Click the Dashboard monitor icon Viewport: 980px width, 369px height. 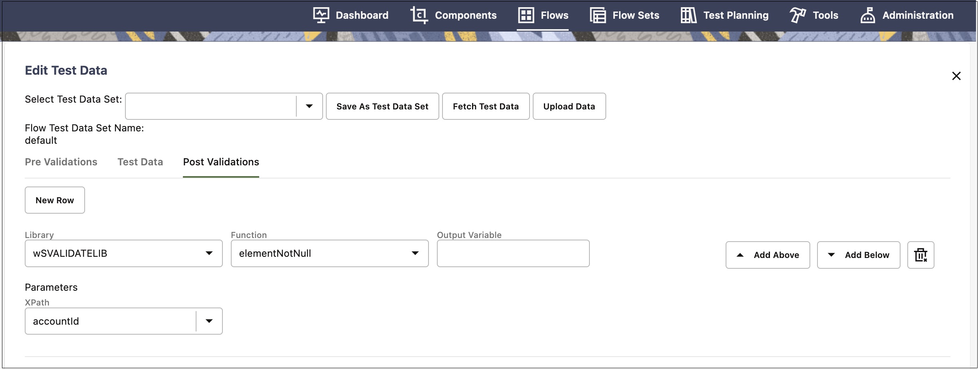coord(321,15)
